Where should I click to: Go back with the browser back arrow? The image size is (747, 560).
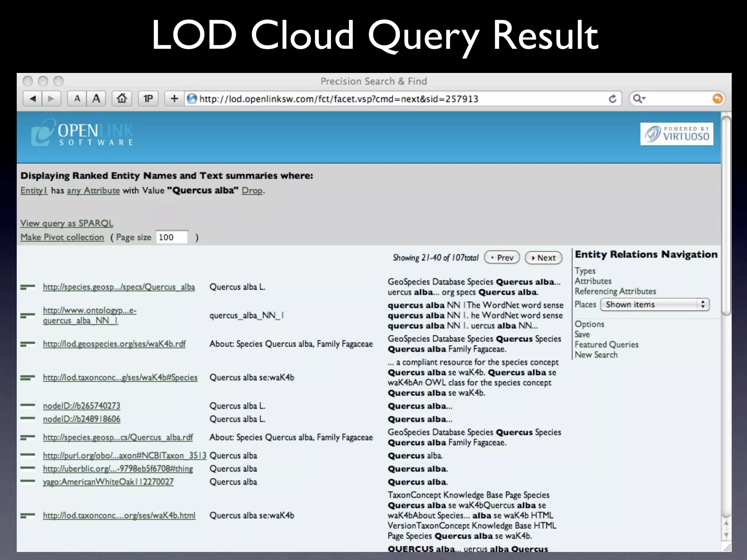tap(32, 98)
